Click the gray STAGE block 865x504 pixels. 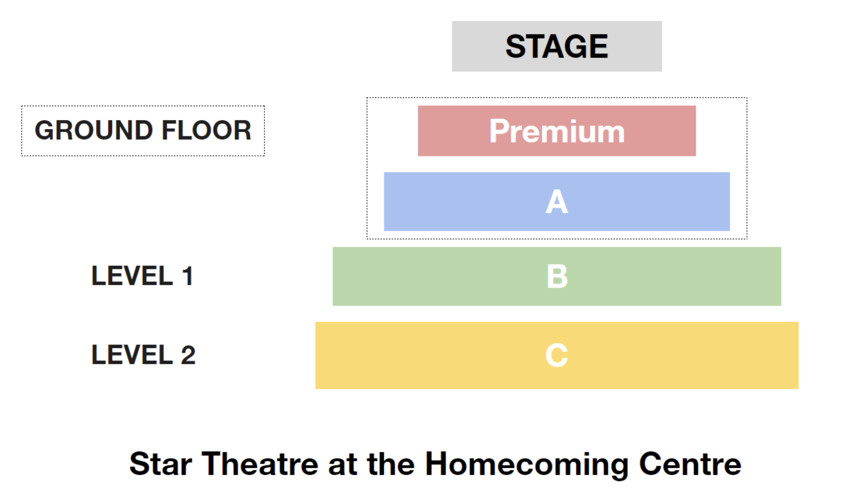point(557,46)
